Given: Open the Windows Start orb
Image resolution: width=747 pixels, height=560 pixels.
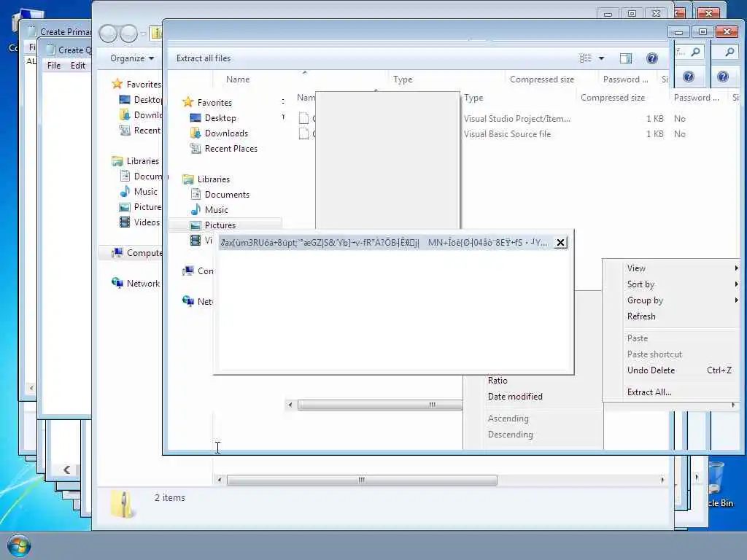Looking at the screenshot, I should click(19, 545).
